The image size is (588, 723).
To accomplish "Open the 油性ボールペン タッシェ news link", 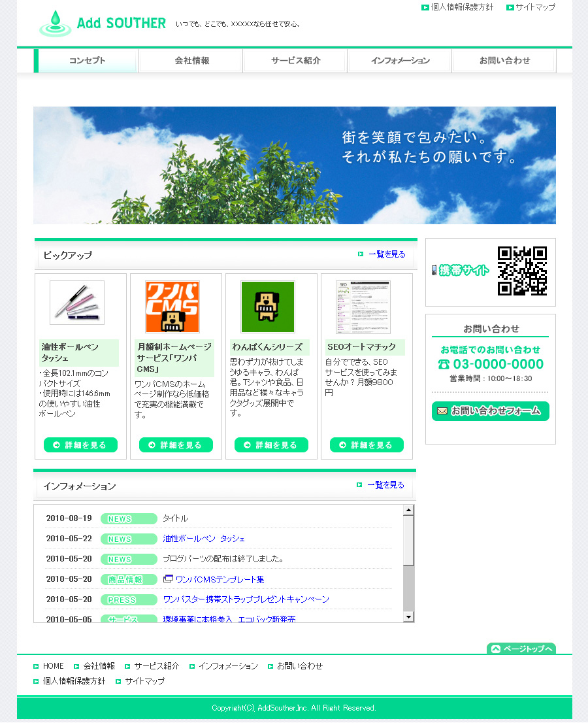I will click(204, 539).
